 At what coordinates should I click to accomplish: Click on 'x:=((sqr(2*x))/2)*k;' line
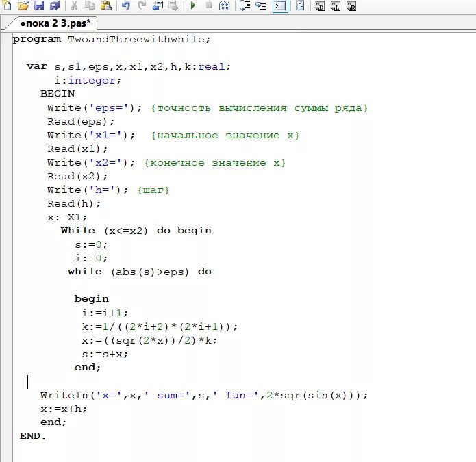click(x=149, y=340)
